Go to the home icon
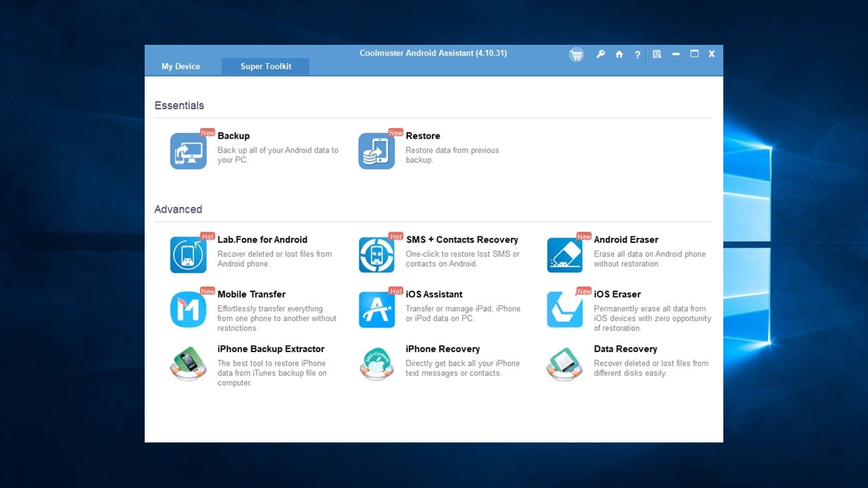 (x=619, y=54)
